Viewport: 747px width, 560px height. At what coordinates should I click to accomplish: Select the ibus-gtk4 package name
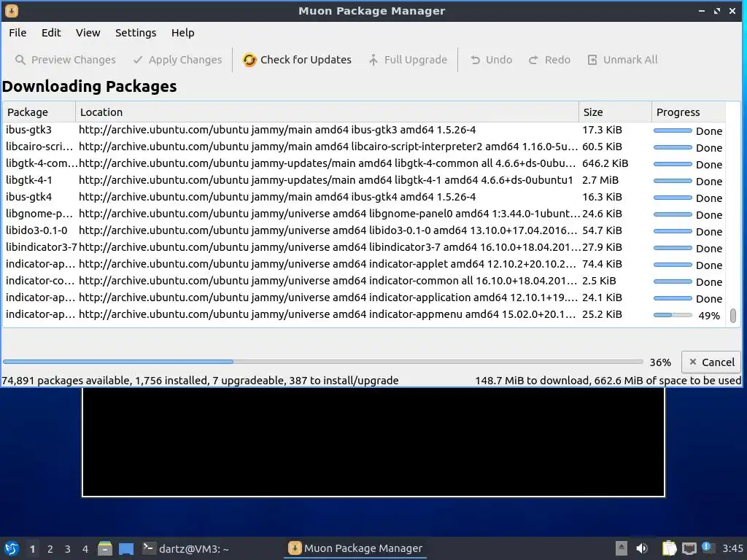[29, 197]
